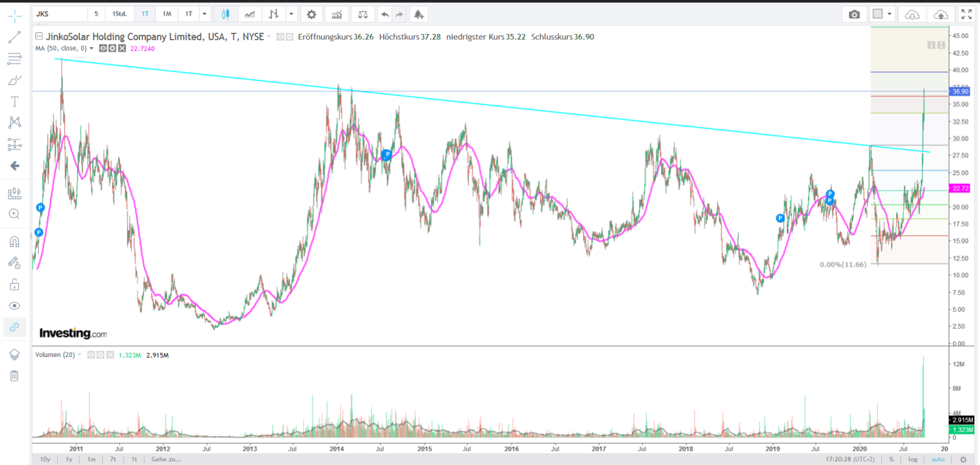The image size is (980, 465).
Task: Toggle lock all drawing tools
Action: point(14,284)
